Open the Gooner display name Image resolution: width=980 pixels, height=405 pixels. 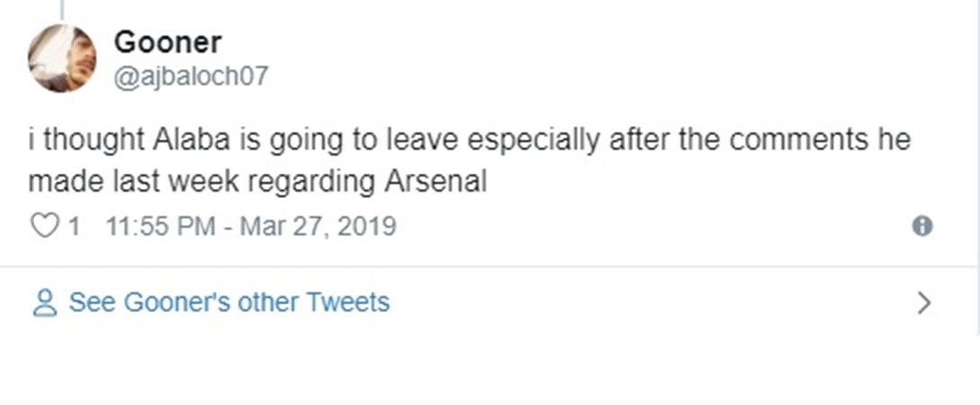click(167, 41)
